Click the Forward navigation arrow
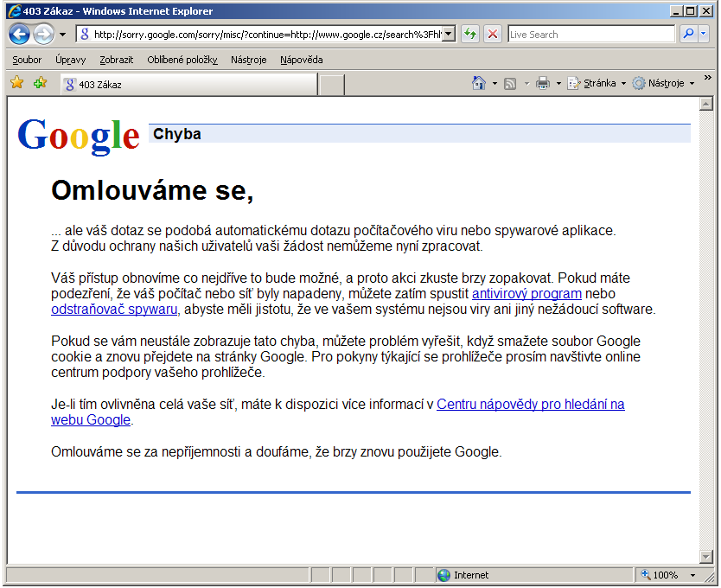721x588 pixels. click(44, 34)
